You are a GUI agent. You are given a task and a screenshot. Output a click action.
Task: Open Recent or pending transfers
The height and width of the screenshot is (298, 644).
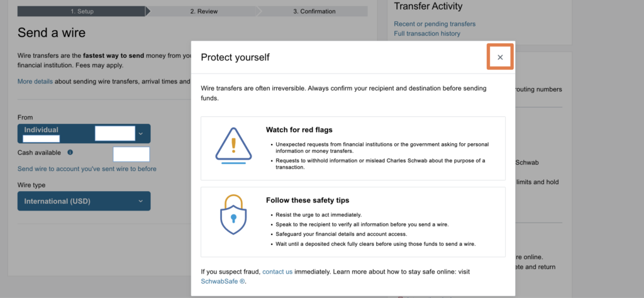tap(435, 24)
